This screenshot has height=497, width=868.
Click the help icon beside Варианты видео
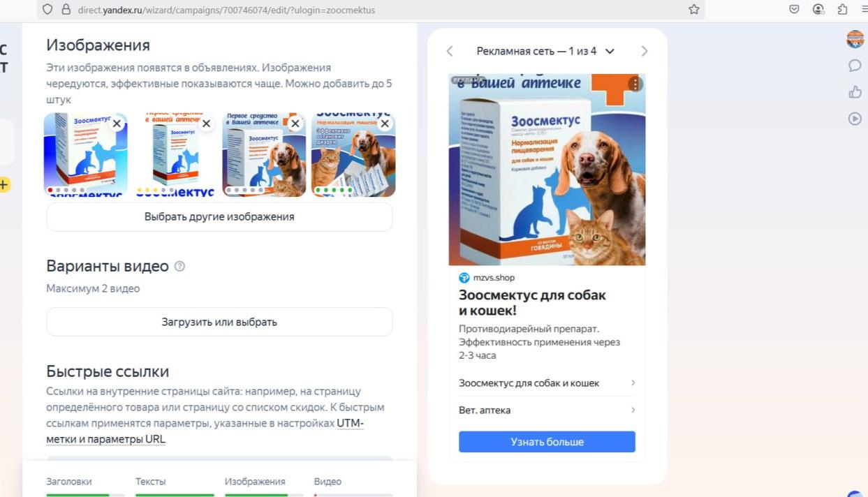click(179, 266)
